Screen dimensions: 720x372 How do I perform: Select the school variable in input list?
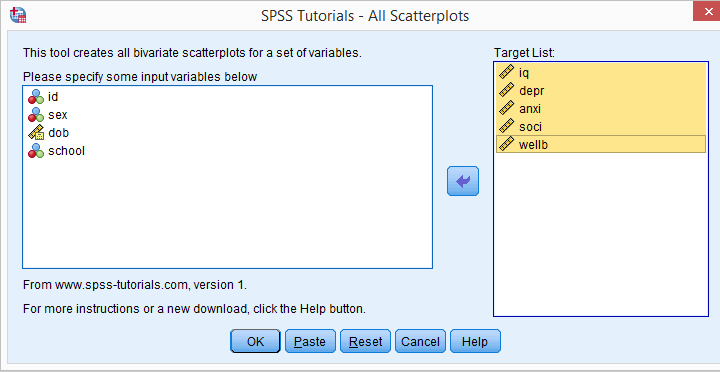click(x=227, y=151)
